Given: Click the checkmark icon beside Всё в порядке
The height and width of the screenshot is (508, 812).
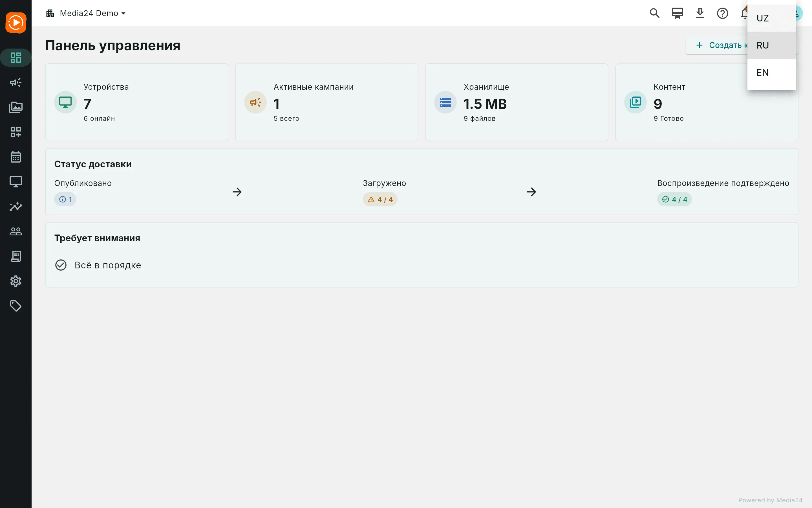Looking at the screenshot, I should [x=61, y=265].
